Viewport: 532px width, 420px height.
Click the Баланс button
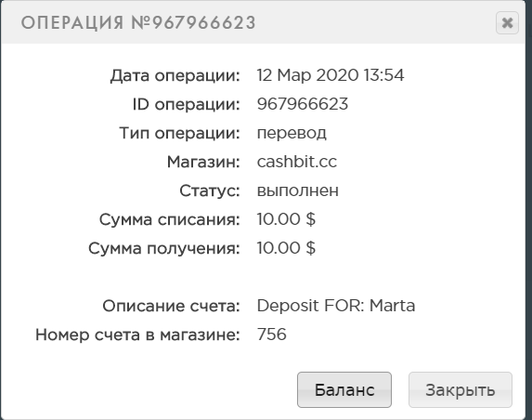[x=344, y=389]
